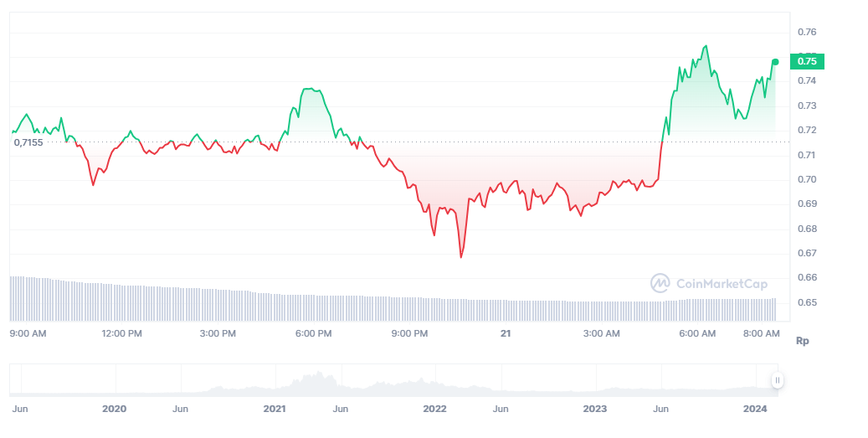Select 2021 on the range navigator
Screen dimensions: 868x438
[275, 409]
